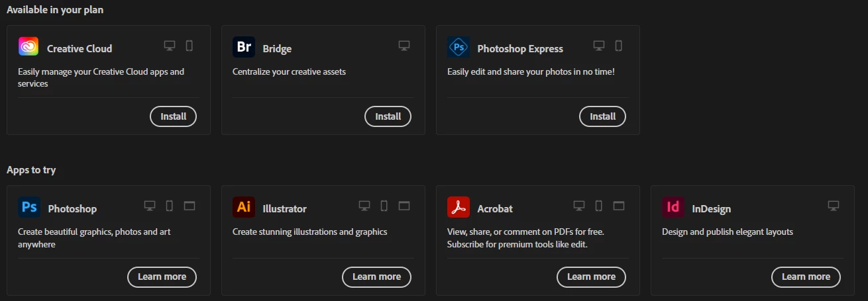Select the Photoshop Express card title
868x301 pixels.
[x=520, y=49]
